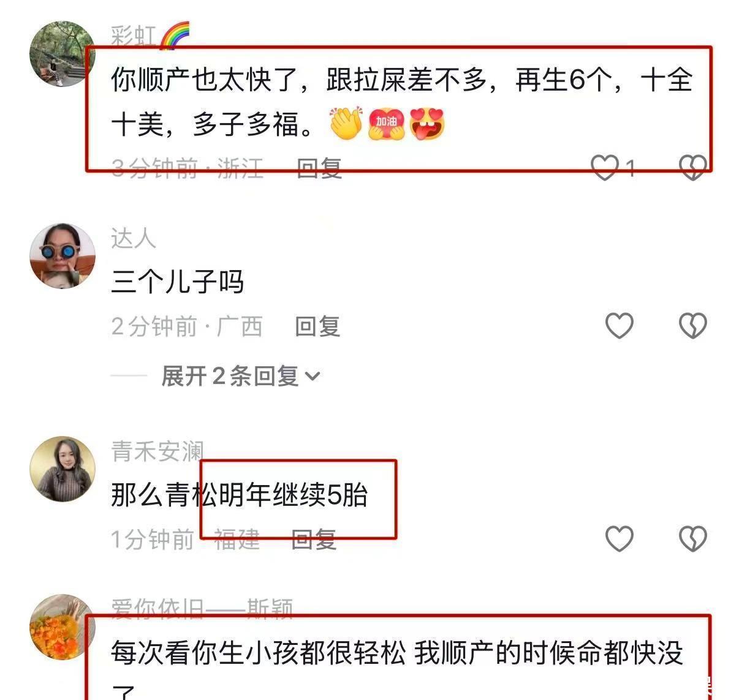Click the chevron beside 展开2条回复
Image resolution: width=739 pixels, height=700 pixels.
pos(313,377)
